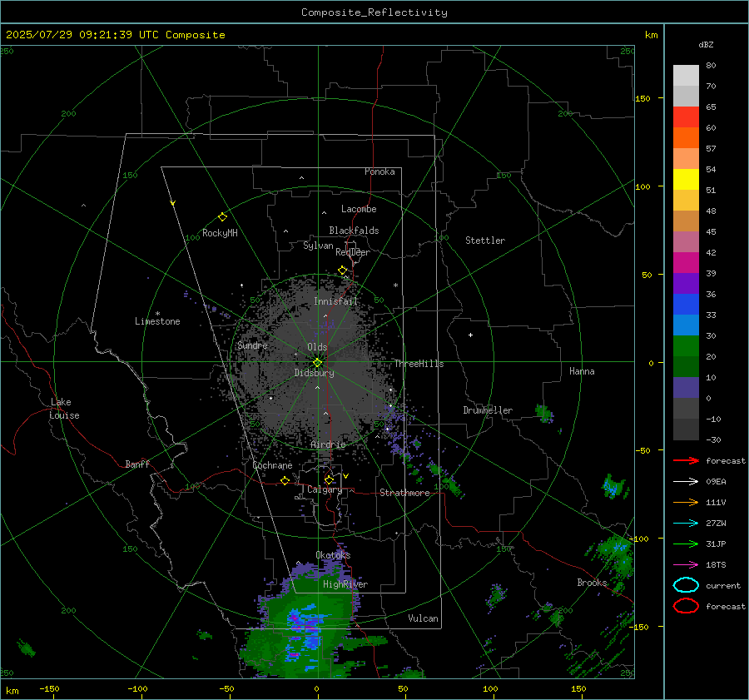Click the Brooks town label
The width and height of the screenshot is (749, 700).
click(592, 583)
